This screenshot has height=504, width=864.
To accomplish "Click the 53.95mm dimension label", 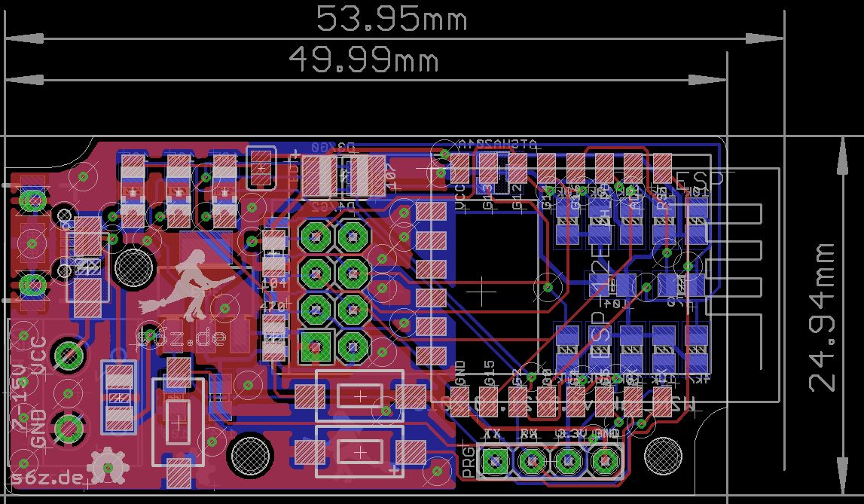I will [x=390, y=19].
